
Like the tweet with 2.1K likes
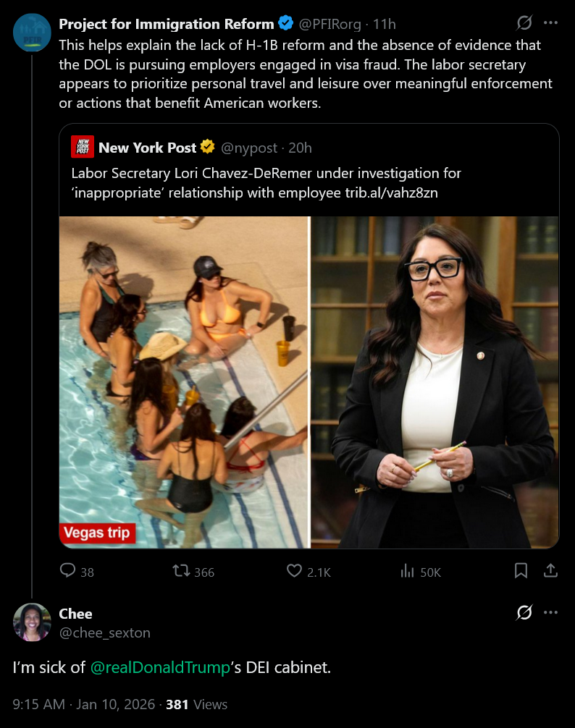tap(294, 571)
